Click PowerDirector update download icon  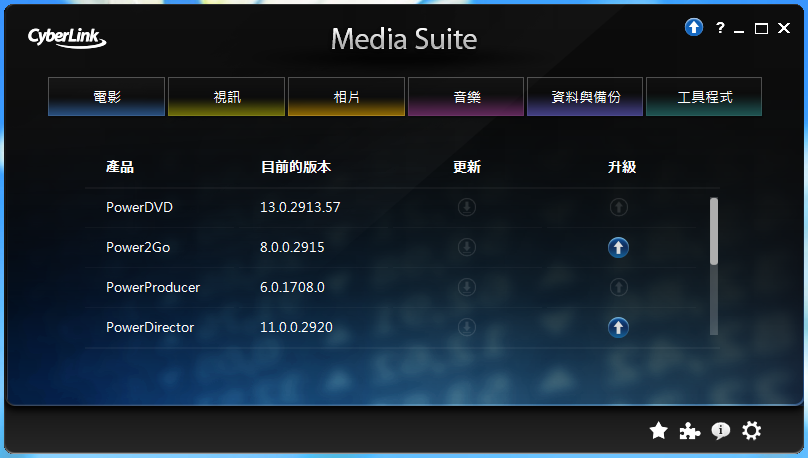click(x=467, y=327)
